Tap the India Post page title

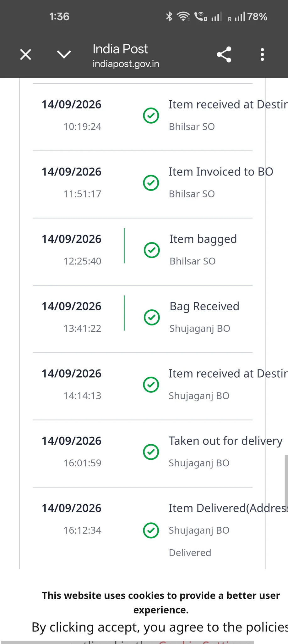pos(120,49)
